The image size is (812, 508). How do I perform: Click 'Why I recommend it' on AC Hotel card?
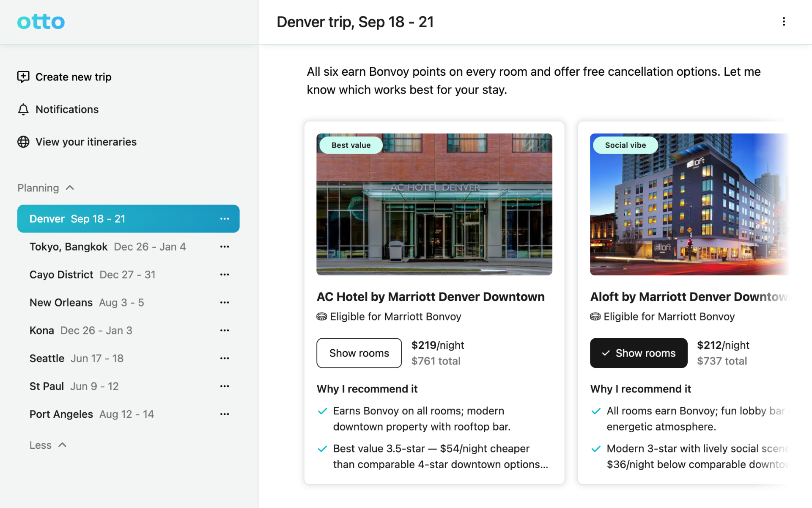367,389
